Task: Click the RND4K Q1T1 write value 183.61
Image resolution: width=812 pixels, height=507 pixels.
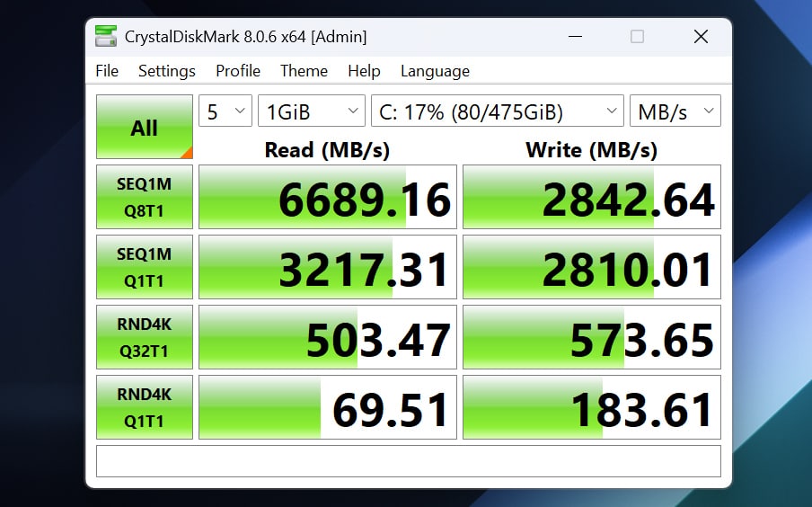Action: coord(592,407)
